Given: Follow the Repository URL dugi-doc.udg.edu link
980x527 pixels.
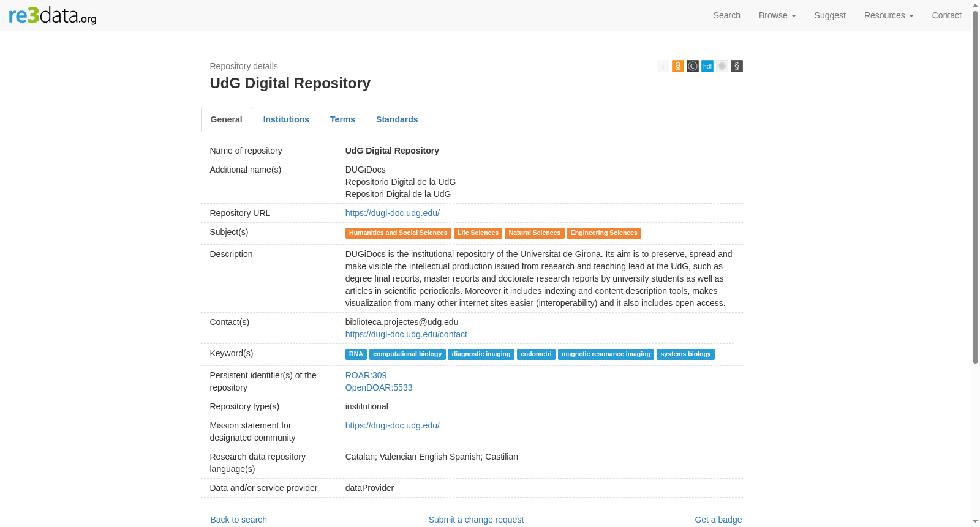Looking at the screenshot, I should coord(392,213).
